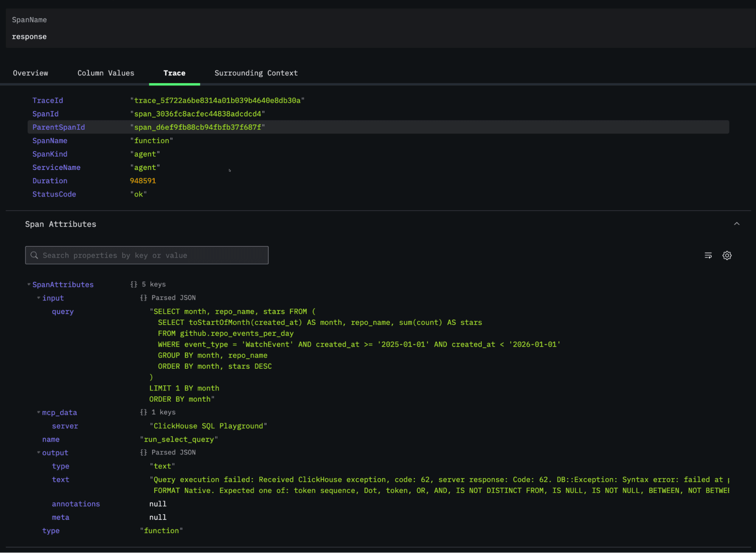This screenshot has height=553, width=756.
Task: Collapse the mcp_data tree node
Action: (x=39, y=412)
